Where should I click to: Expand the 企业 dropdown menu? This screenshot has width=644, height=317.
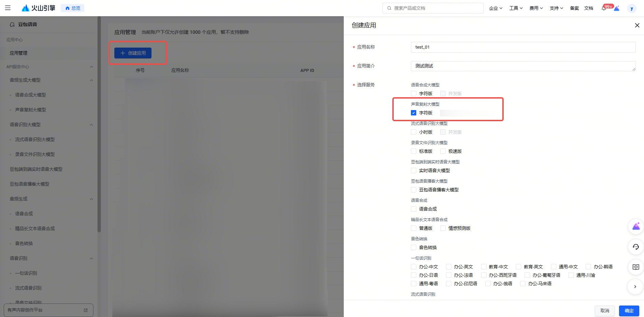pos(496,8)
